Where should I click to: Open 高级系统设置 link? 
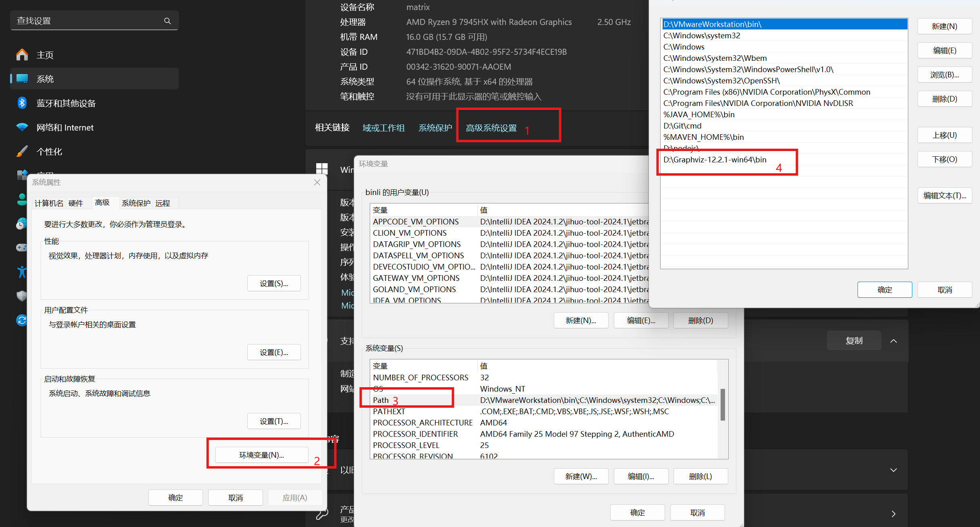491,128
